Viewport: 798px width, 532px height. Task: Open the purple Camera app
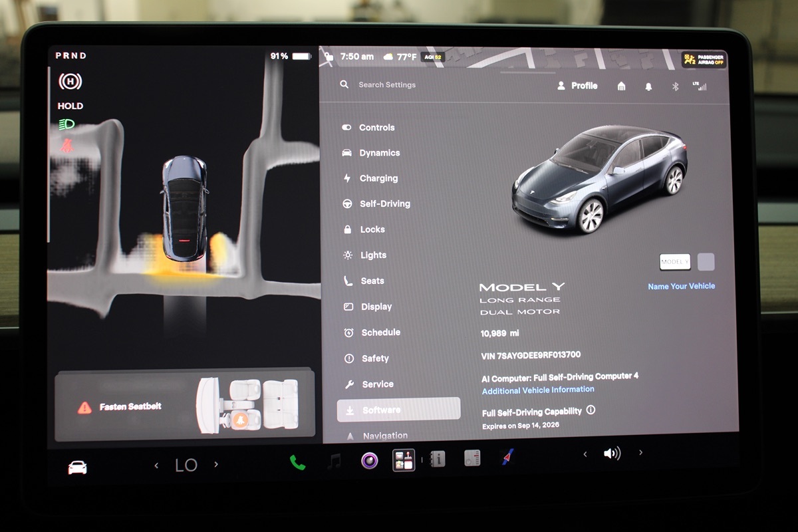pyautogui.click(x=370, y=460)
